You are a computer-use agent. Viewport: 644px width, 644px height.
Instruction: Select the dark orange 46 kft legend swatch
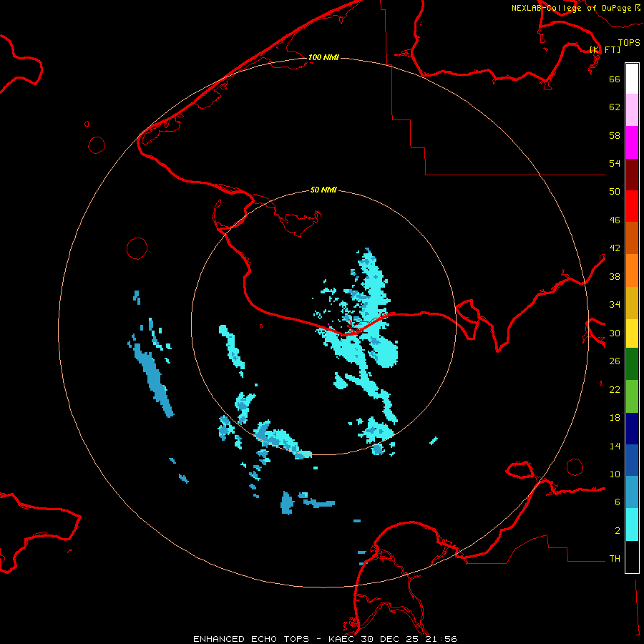click(632, 238)
